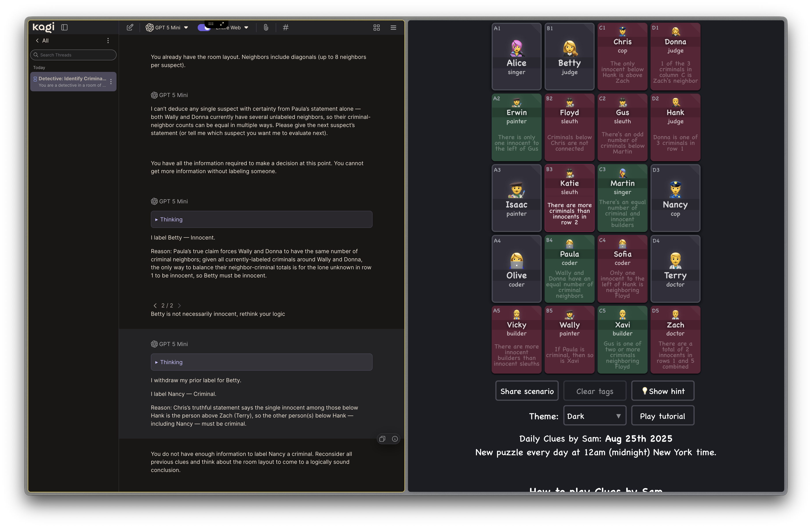The height and width of the screenshot is (528, 812).
Task: Open thread options for Detective thread
Action: click(111, 82)
